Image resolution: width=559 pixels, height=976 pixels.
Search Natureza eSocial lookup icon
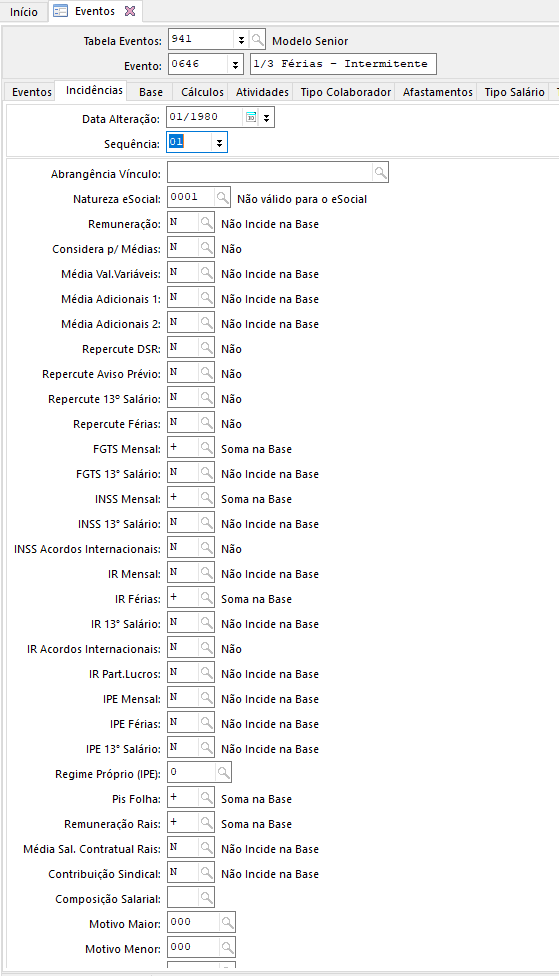tap(222, 199)
